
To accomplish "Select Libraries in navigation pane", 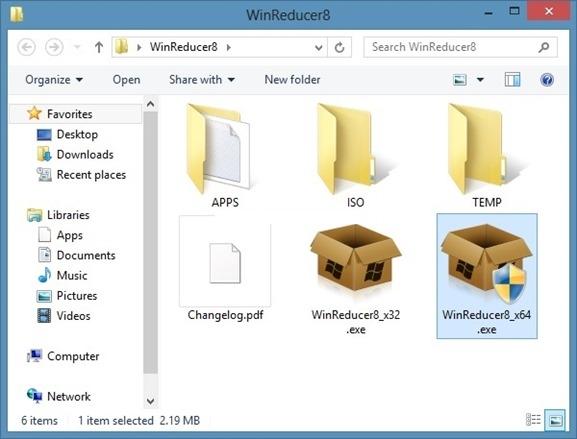I will (68, 215).
